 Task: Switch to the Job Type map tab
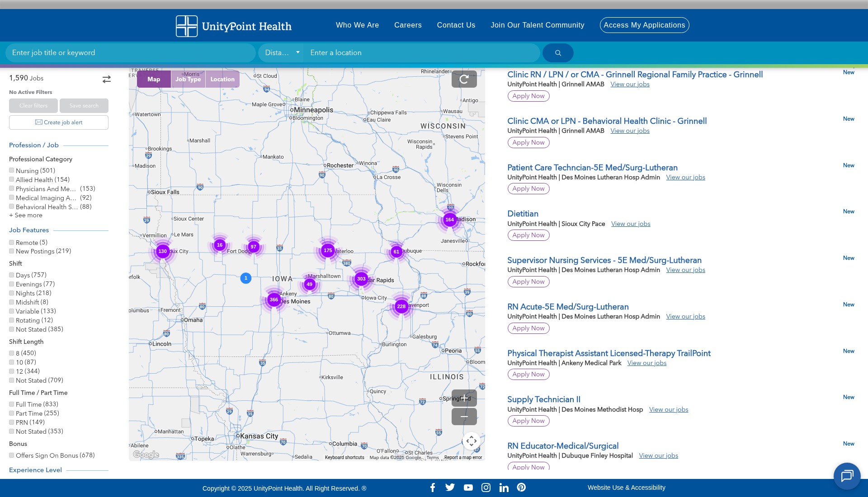tap(188, 79)
